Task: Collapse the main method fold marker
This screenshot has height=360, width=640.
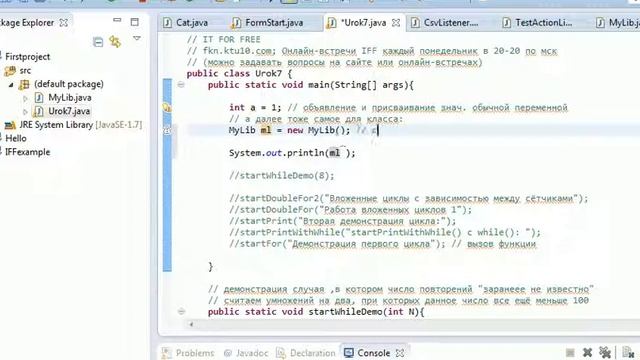Action: [x=181, y=85]
